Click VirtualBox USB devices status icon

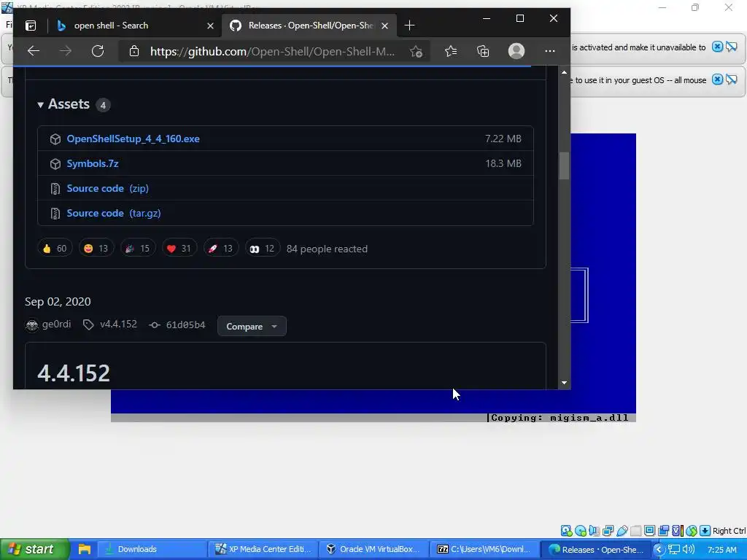(622, 531)
